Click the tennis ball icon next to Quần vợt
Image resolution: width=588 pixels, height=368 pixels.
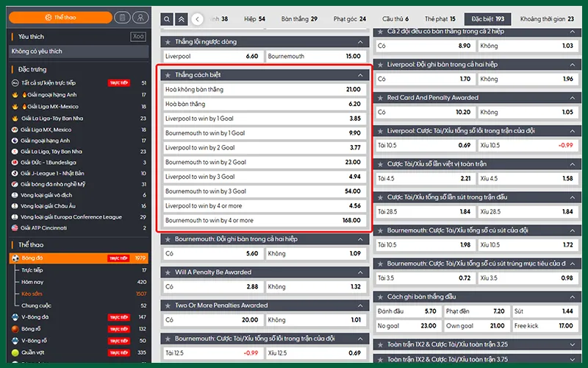pyautogui.click(x=15, y=353)
